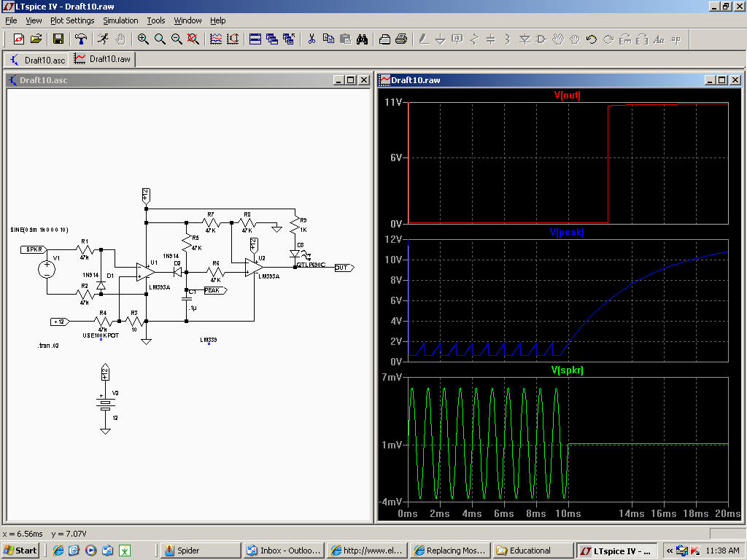Click the Print printer icon

click(401, 39)
